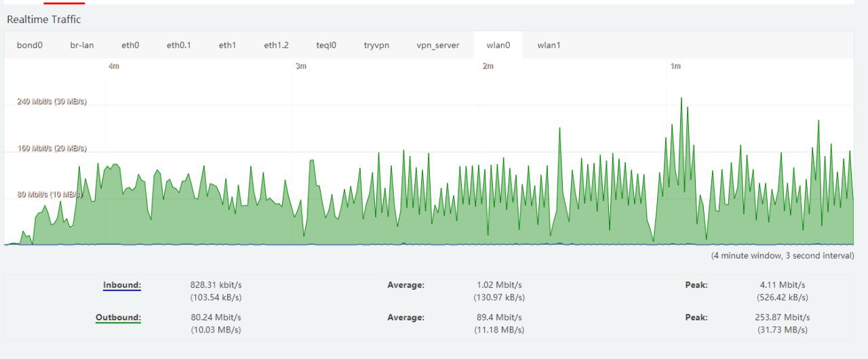Screen dimensions: 868x359
Task: Click the (130.97 kB/s) average value
Action: tap(500, 297)
